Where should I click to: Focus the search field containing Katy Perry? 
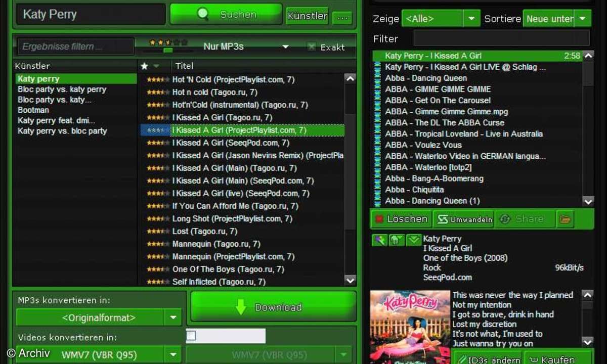tap(91, 15)
